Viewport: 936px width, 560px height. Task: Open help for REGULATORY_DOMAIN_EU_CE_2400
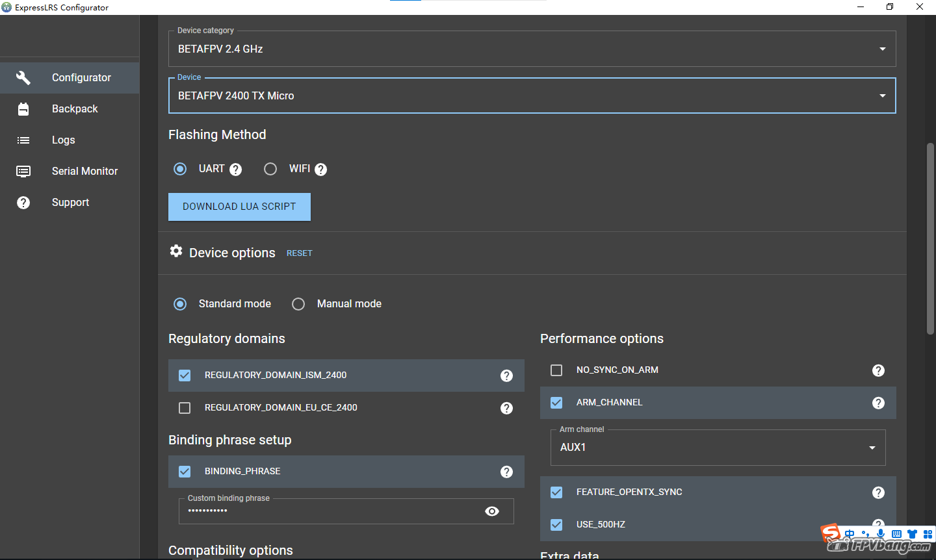point(507,408)
